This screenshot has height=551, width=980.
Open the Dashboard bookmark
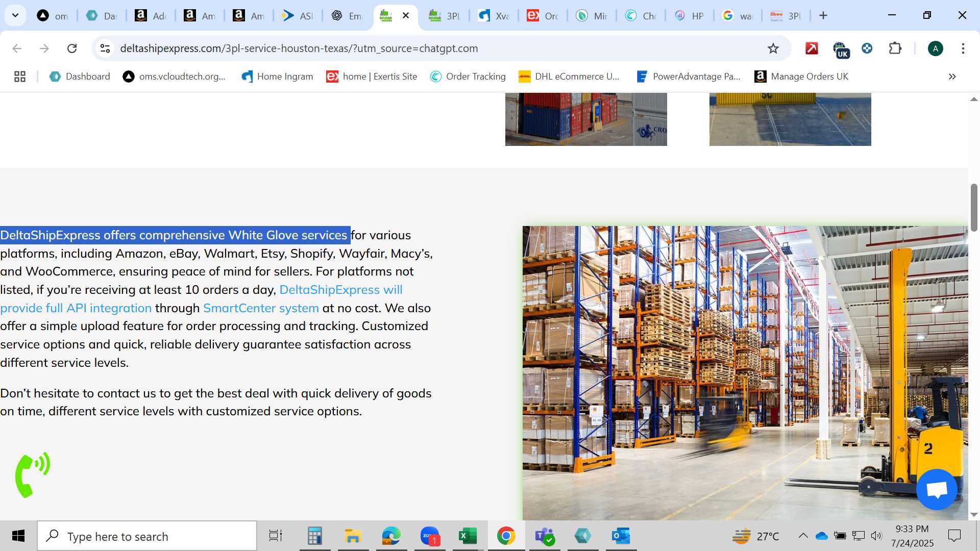click(80, 77)
